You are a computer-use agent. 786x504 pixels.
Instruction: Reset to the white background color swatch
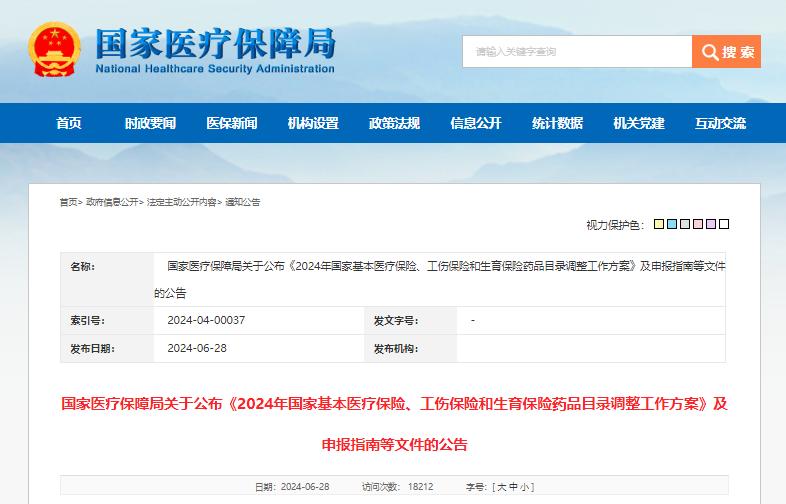(x=725, y=225)
